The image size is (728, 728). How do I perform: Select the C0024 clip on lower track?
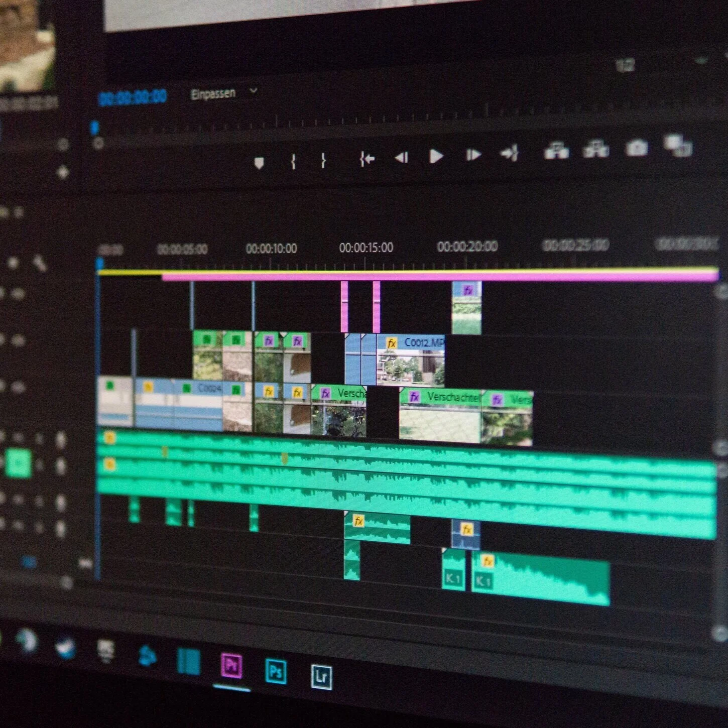tap(198, 405)
